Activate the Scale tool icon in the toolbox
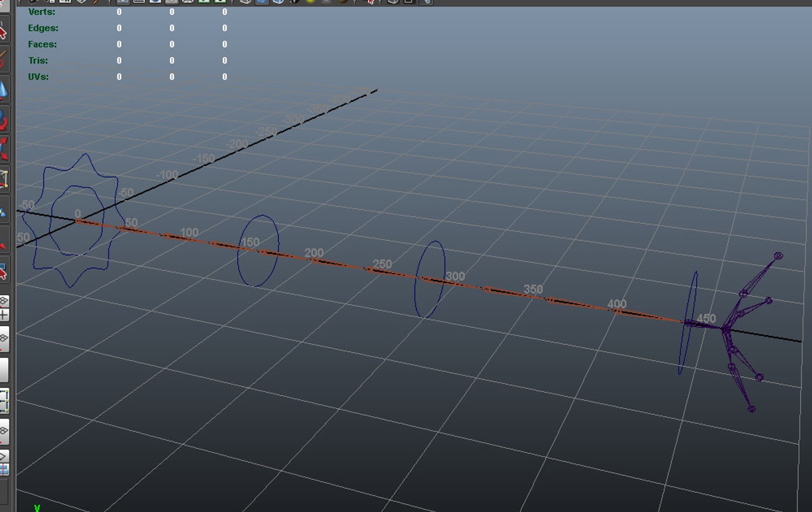 click(3, 148)
